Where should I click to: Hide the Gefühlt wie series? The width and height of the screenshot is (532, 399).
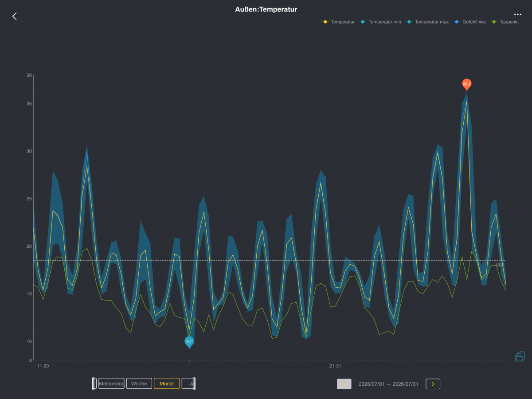tap(469, 22)
